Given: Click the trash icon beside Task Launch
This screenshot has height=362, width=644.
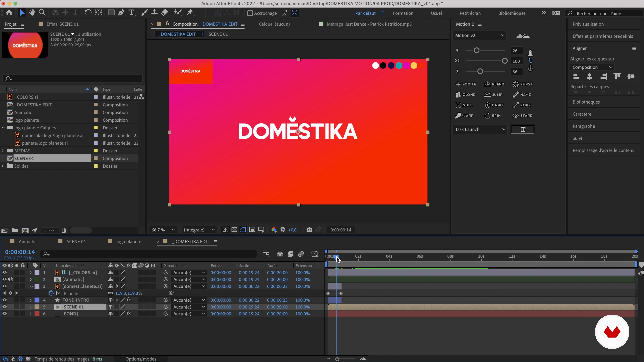Looking at the screenshot, I should (523, 129).
